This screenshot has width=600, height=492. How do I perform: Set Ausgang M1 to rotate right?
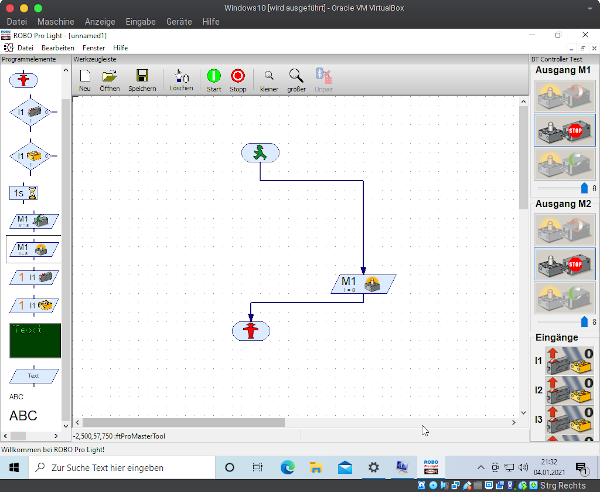tap(564, 165)
